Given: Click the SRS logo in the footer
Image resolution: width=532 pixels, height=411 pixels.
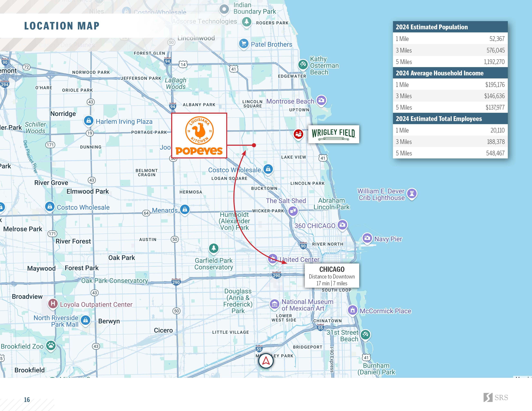Looking at the screenshot, I should 496,397.
